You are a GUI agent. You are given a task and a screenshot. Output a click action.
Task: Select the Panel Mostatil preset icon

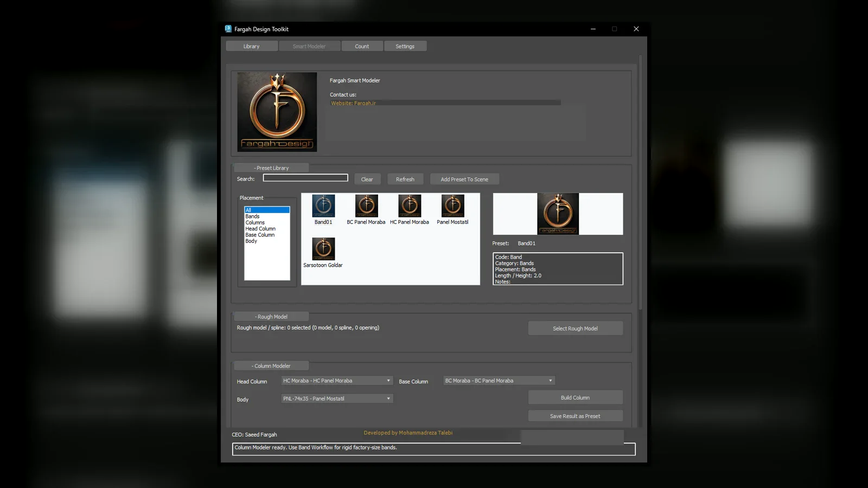coord(452,206)
